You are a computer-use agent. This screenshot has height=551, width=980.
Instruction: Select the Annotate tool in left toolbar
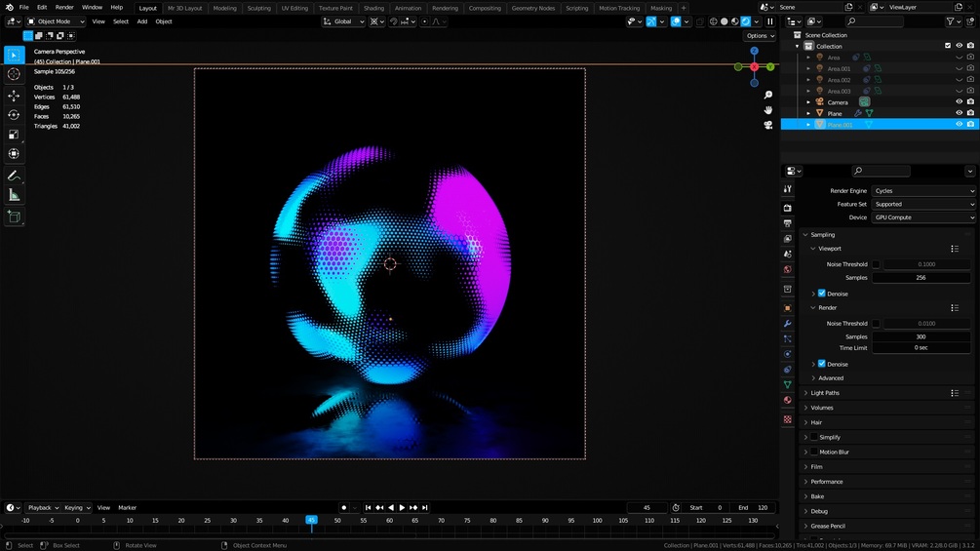click(x=14, y=176)
